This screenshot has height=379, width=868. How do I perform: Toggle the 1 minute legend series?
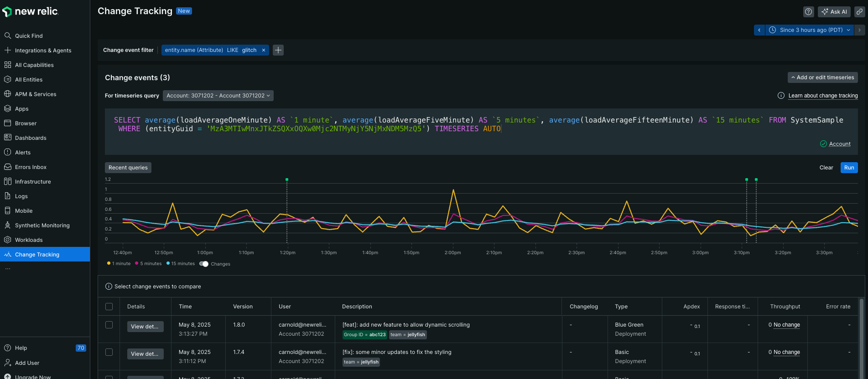coord(119,264)
